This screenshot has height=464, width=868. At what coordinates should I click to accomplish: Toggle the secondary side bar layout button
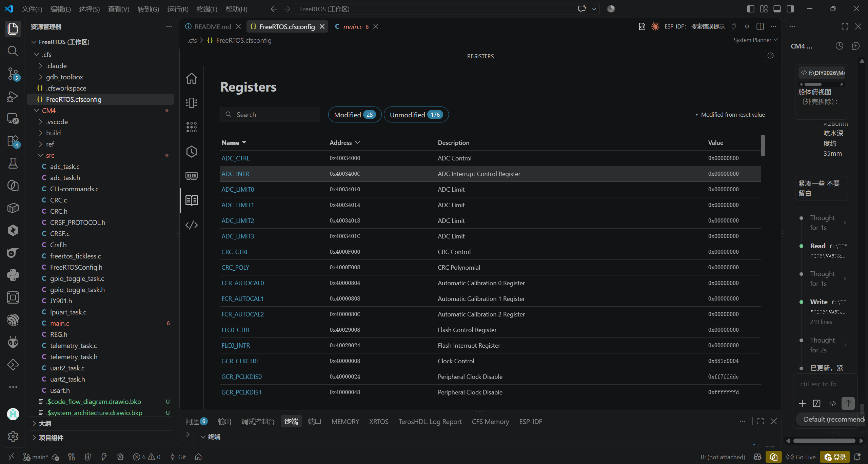[790, 9]
